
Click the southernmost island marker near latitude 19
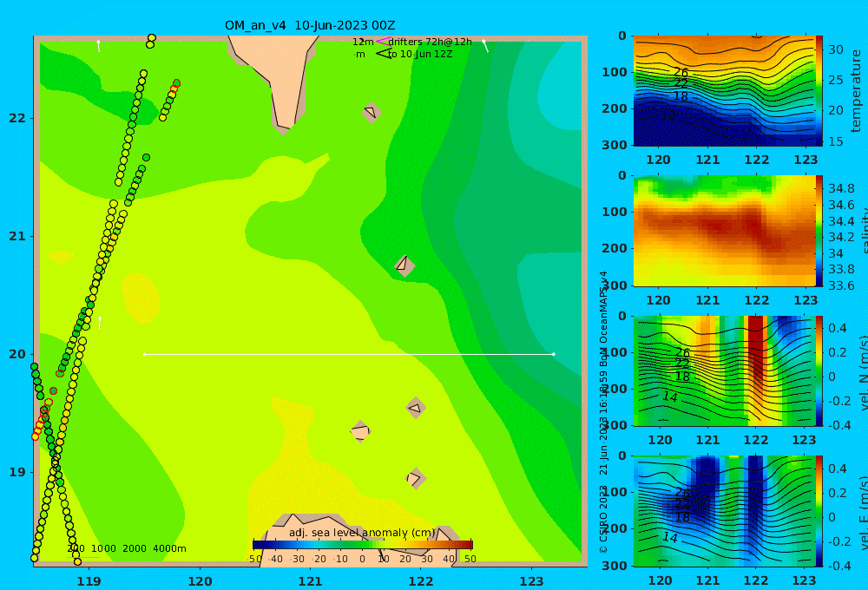(x=416, y=478)
